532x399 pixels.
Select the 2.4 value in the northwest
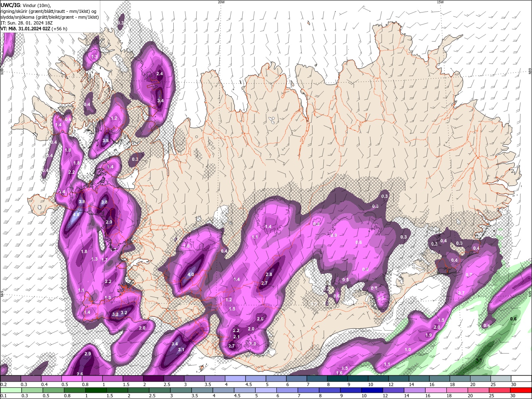point(159,74)
